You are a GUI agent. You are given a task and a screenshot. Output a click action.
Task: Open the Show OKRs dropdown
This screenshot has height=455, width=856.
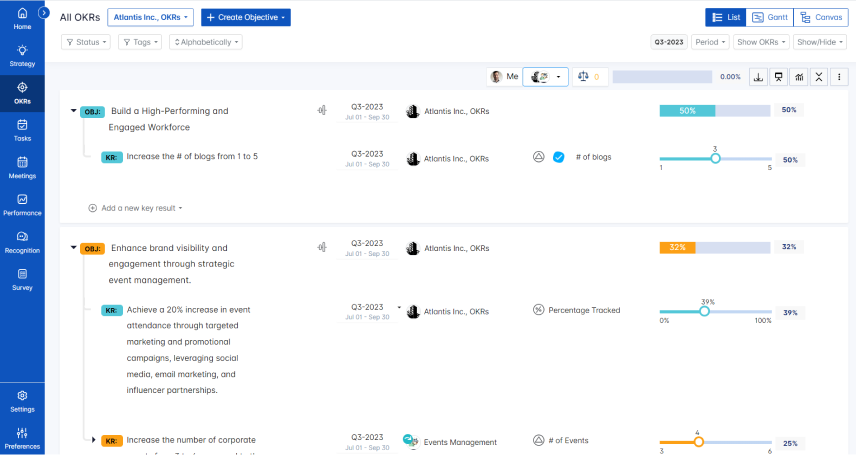[x=761, y=42]
